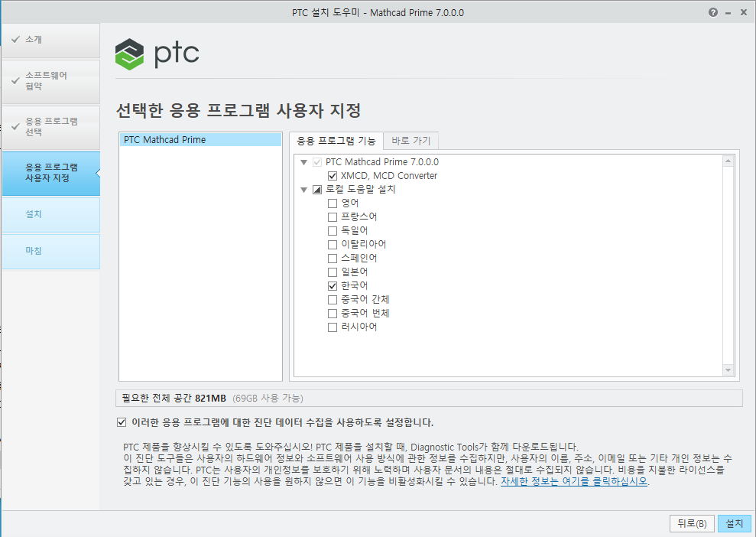Collapse the 로컬 도움말 설치 tree node
This screenshot has width=756, height=537.
[303, 190]
